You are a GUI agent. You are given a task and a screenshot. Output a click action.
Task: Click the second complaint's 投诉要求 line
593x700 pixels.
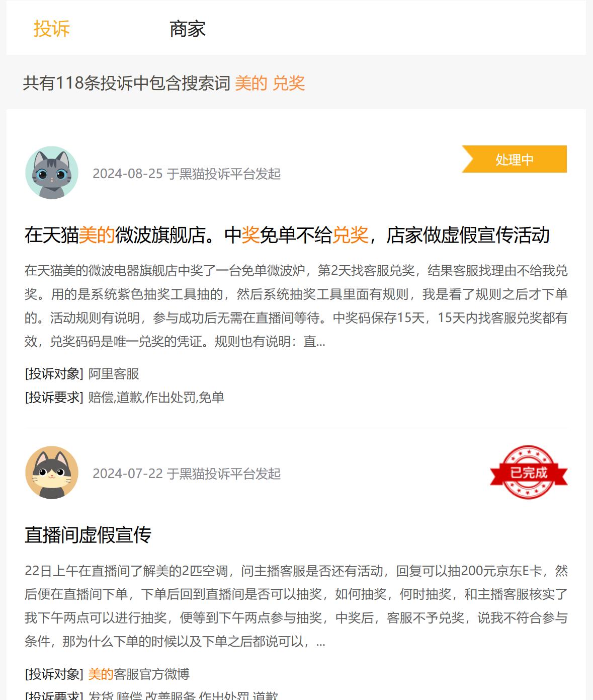tap(151, 695)
